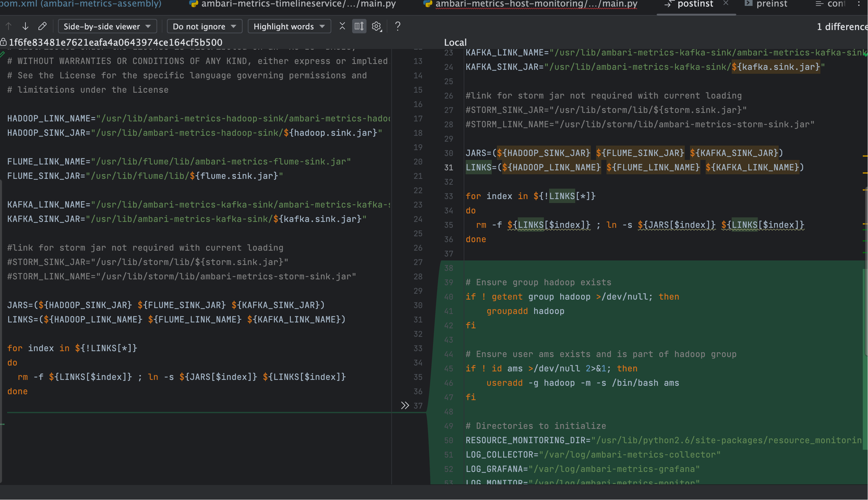This screenshot has width=868, height=500.
Task: Click 'if ! id ams' line 45
Action: [551, 369]
